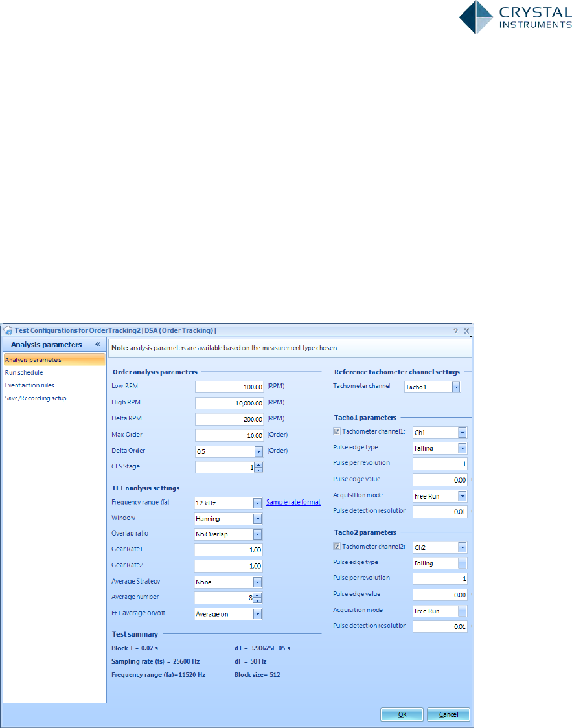Close the Test Configurations dialog
The height and width of the screenshot is (728, 572).
click(x=466, y=331)
